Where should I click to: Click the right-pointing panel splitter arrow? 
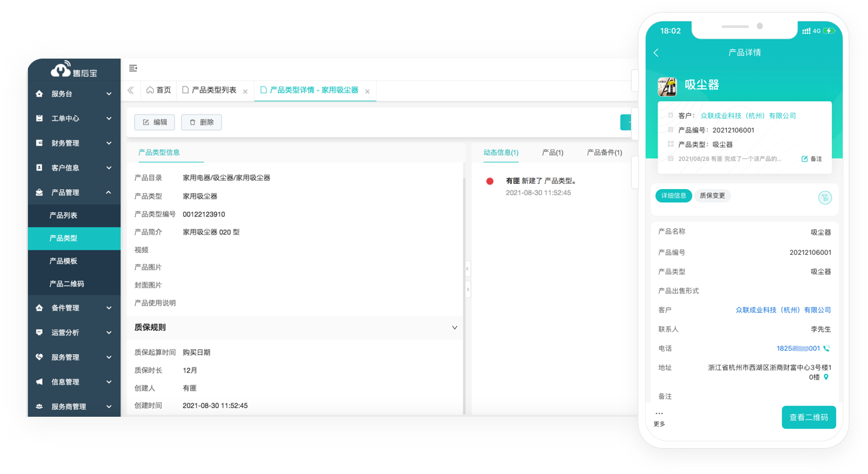468,290
